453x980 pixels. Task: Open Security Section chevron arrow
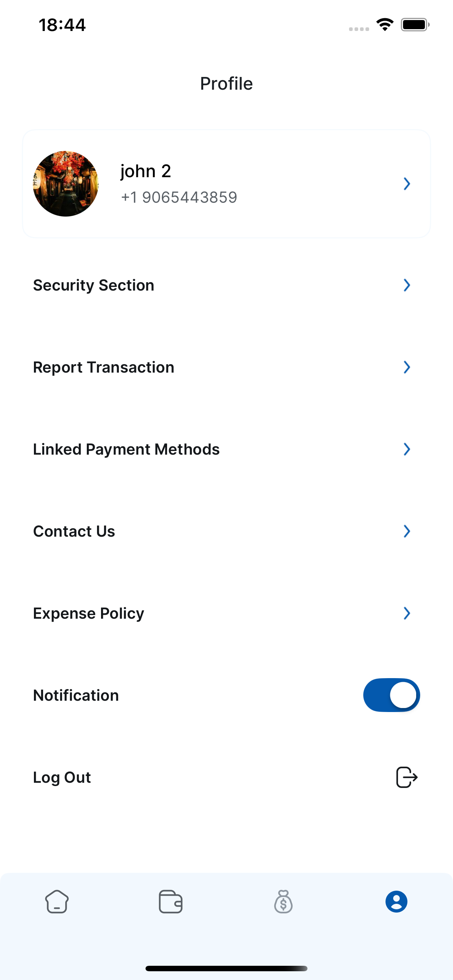[407, 285]
